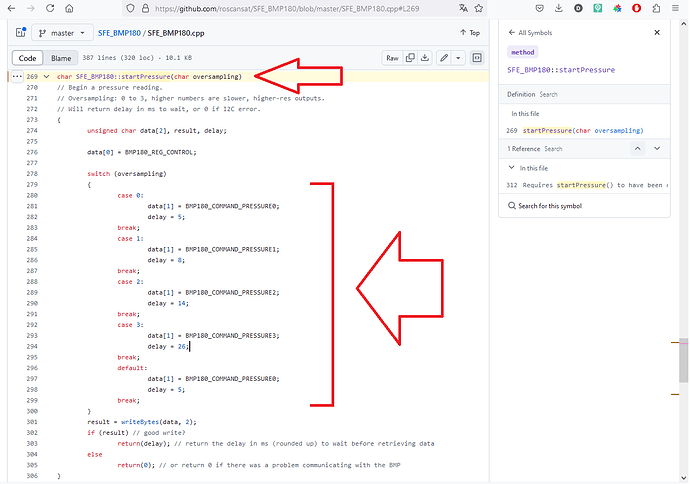Copy raw file contents to clipboard

tap(410, 58)
